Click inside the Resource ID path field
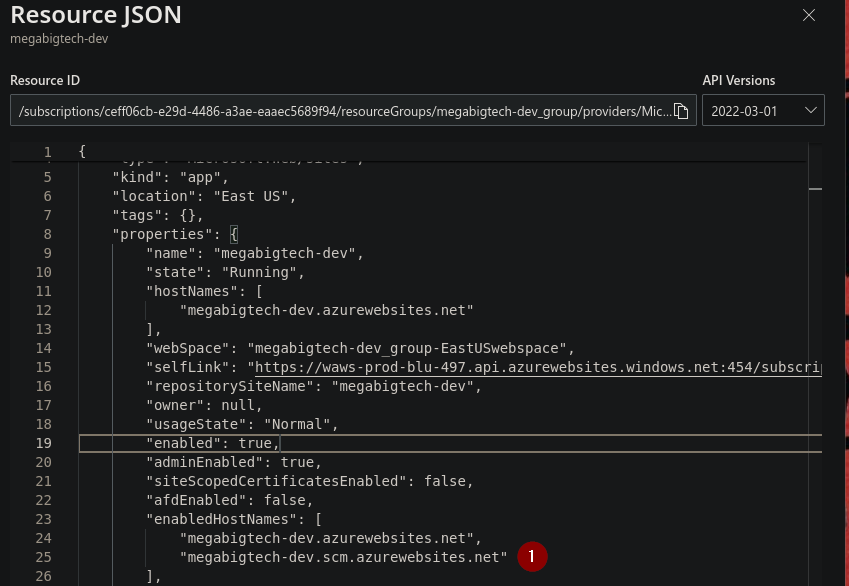 click(340, 110)
